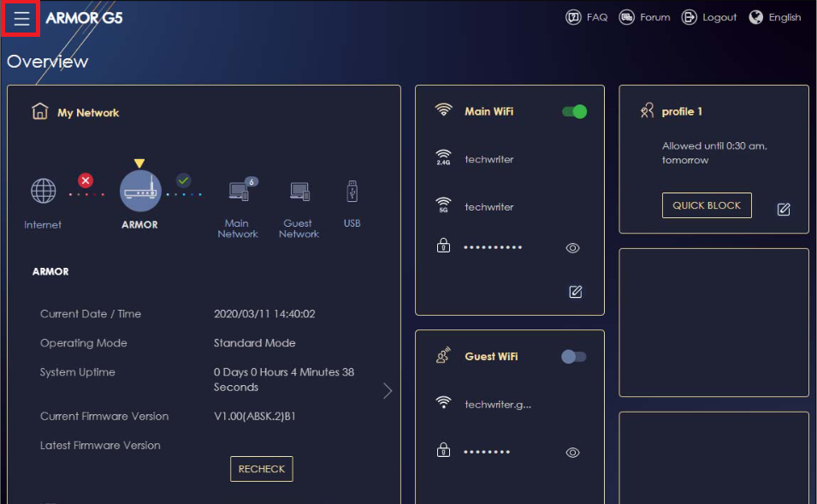Open the hamburger navigation menu
The image size is (817, 504).
(x=21, y=16)
